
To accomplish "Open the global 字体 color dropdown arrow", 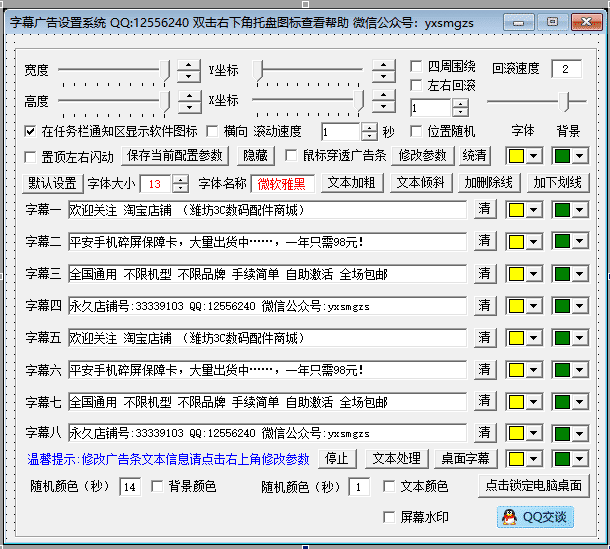I will click(534, 156).
